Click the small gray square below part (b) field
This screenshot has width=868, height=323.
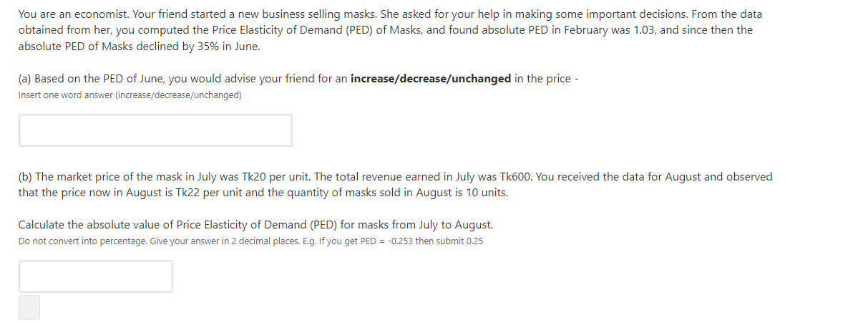[29, 307]
